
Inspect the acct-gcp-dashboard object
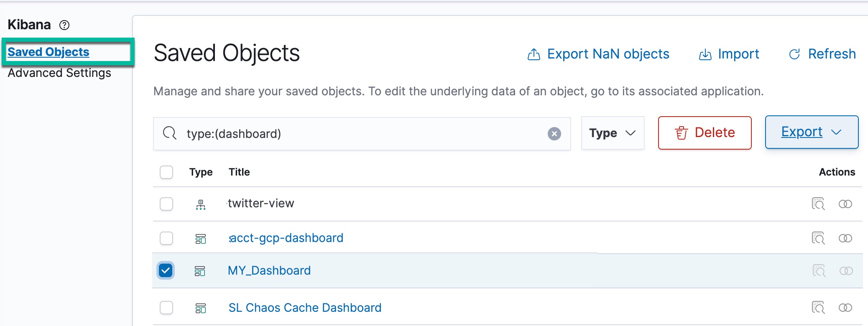818,238
